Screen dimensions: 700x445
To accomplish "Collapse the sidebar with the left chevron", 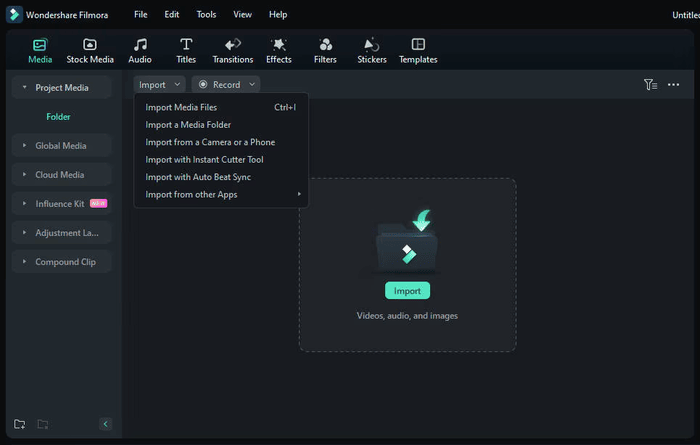I will (105, 424).
